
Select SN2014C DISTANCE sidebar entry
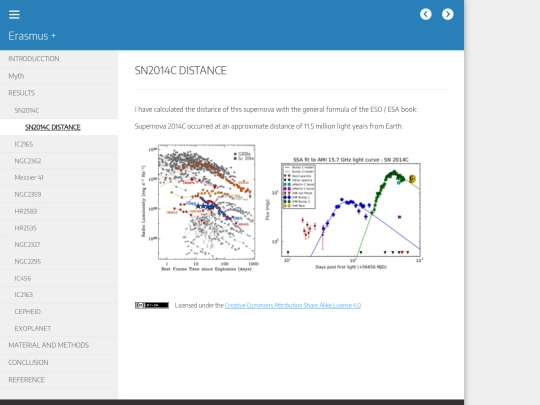59,127
